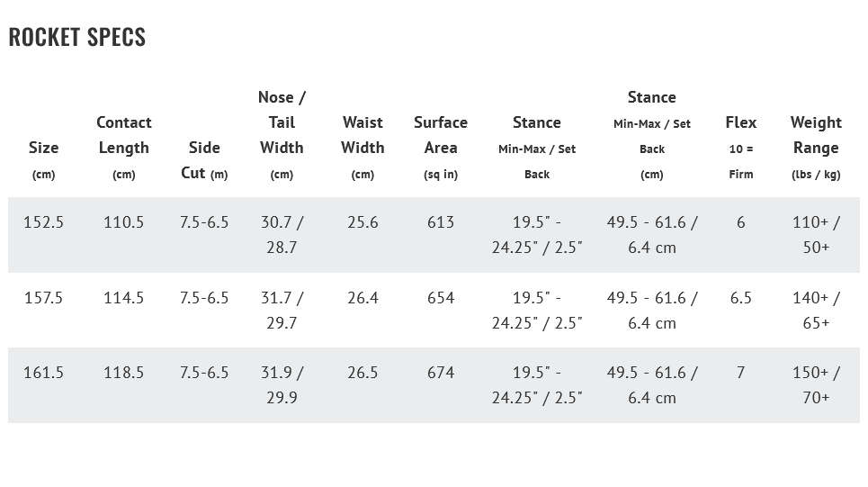Select the Size (cm) column header
Screen dimensions: 868x487
(43, 159)
